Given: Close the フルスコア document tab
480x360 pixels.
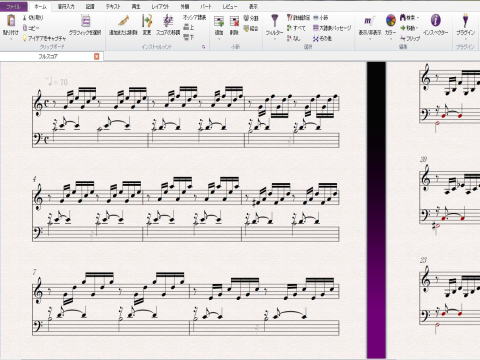Looking at the screenshot, I should 97,57.
